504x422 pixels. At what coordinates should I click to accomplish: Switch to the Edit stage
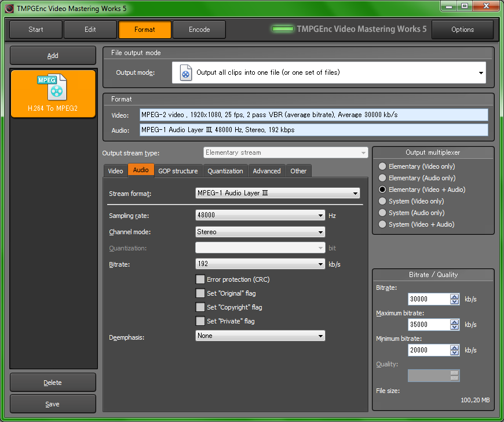coord(90,30)
